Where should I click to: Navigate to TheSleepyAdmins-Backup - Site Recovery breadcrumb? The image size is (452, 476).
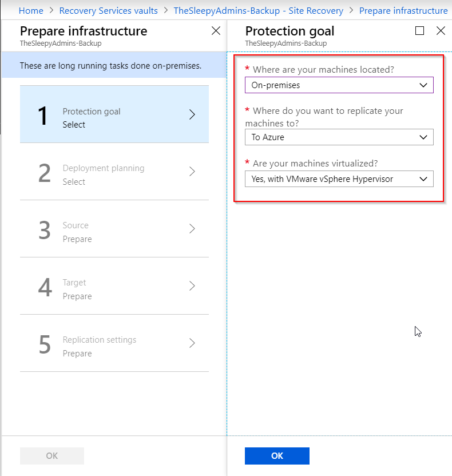(x=259, y=10)
